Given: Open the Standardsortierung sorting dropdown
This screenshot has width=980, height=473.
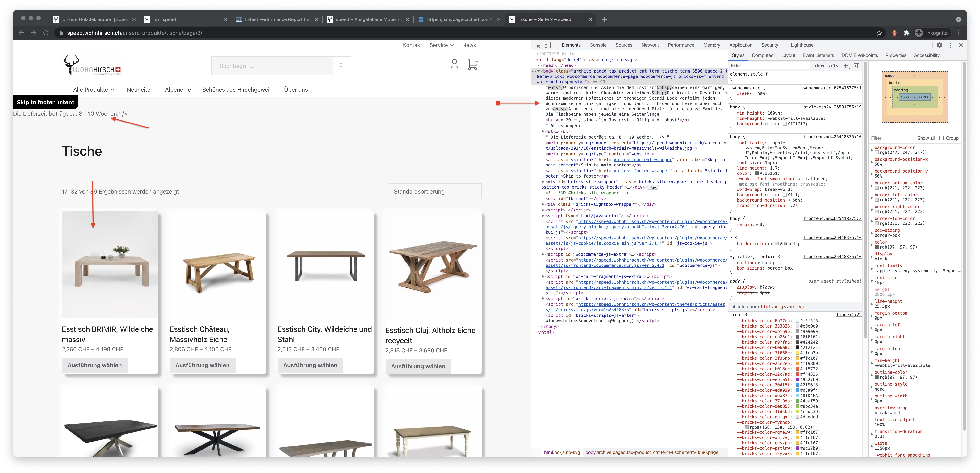Looking at the screenshot, I should point(435,191).
